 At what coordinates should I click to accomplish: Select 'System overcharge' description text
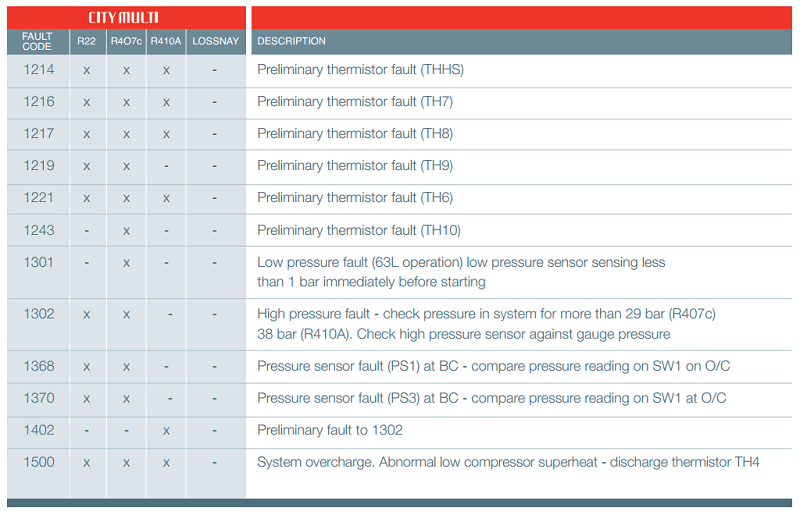pos(508,462)
